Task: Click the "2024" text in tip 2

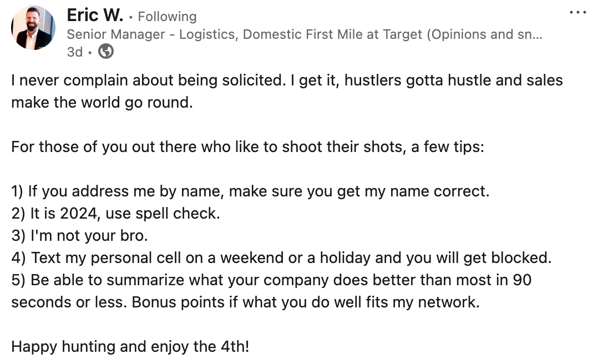Action: pos(75,214)
